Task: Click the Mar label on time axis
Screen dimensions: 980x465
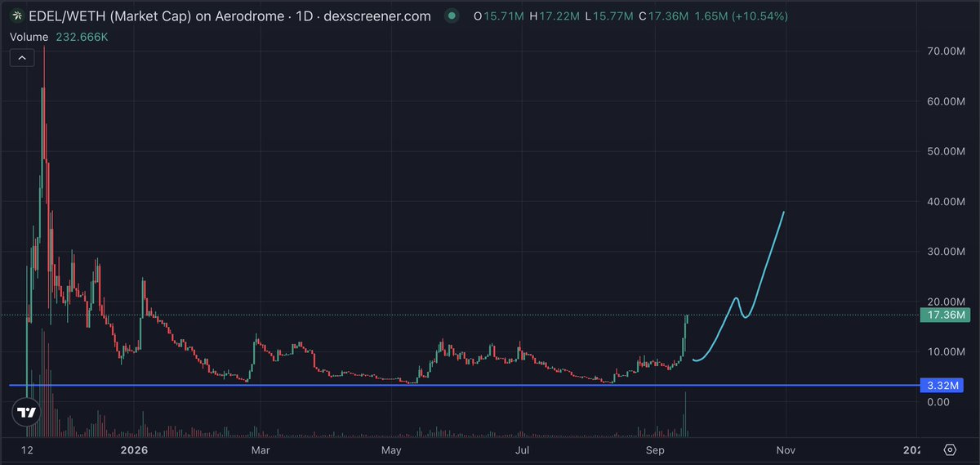Action: [260, 450]
